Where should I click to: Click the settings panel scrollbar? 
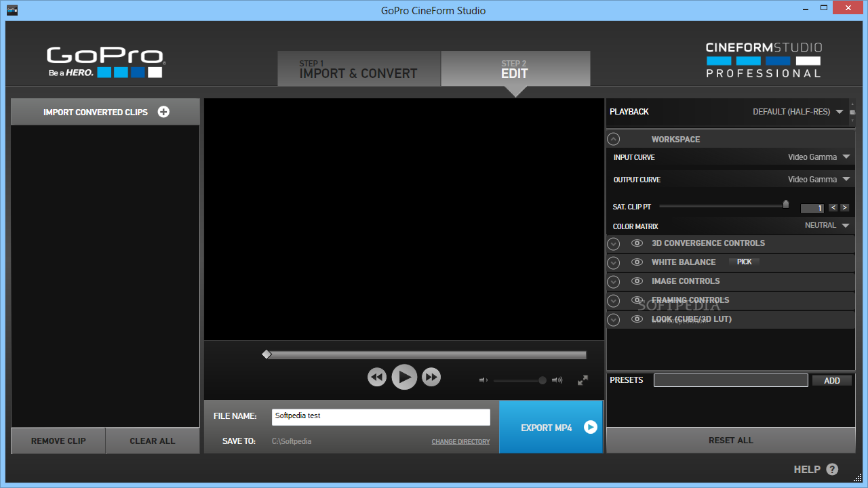(852, 113)
